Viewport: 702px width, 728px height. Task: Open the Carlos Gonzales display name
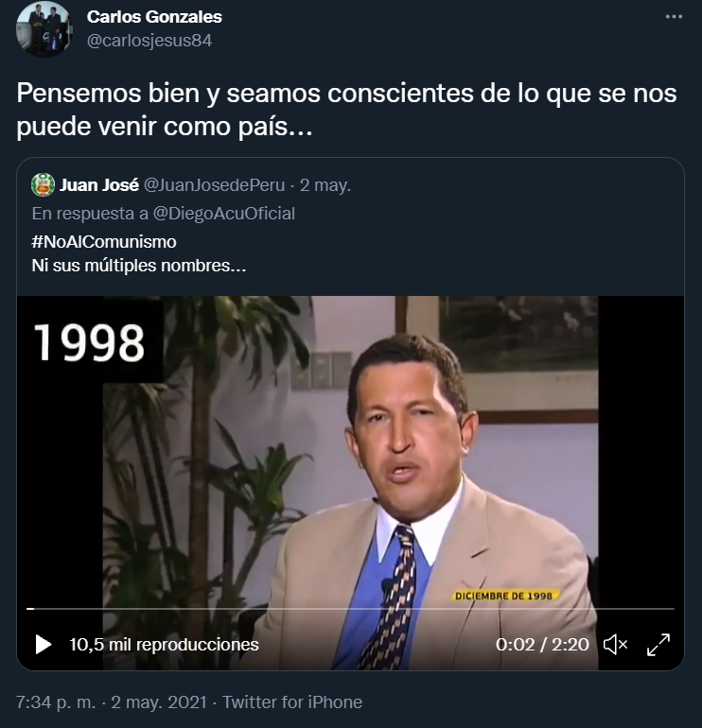coord(154,17)
